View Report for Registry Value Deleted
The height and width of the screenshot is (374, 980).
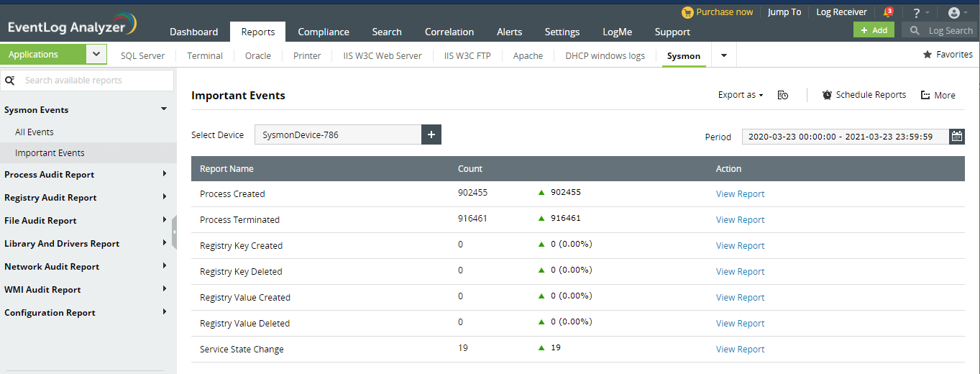tap(740, 323)
